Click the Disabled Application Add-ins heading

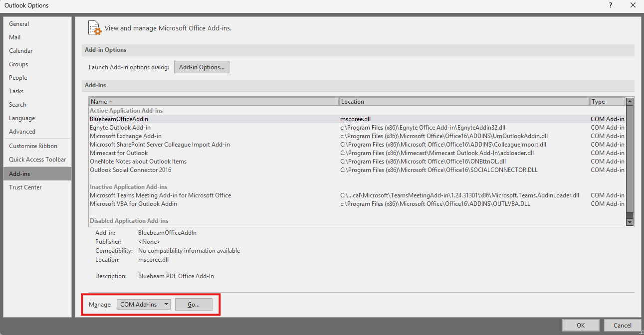[129, 221]
